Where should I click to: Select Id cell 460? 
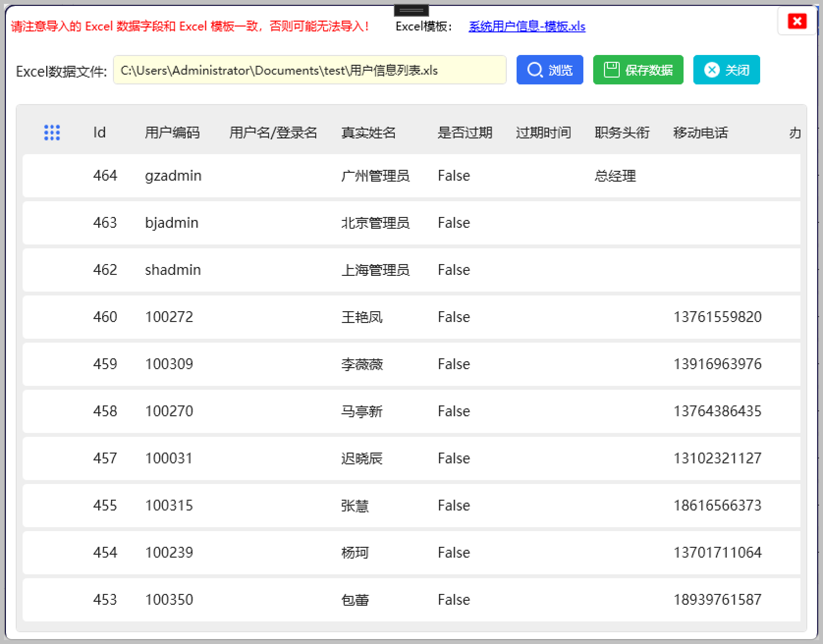105,317
